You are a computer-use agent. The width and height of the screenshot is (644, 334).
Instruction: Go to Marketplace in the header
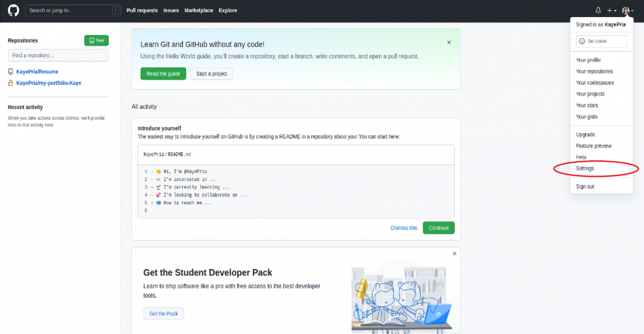199,11
